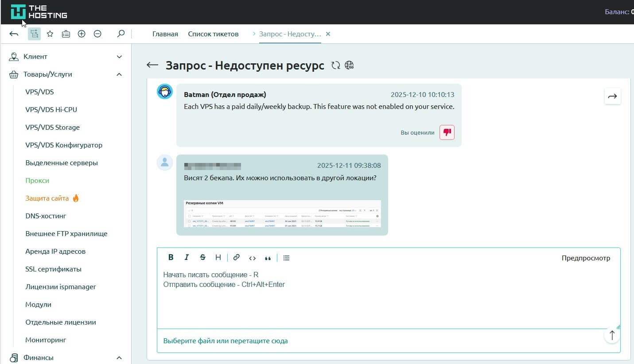Click the favorites star icon
Viewport: 634px width, 364px height.
coord(50,34)
